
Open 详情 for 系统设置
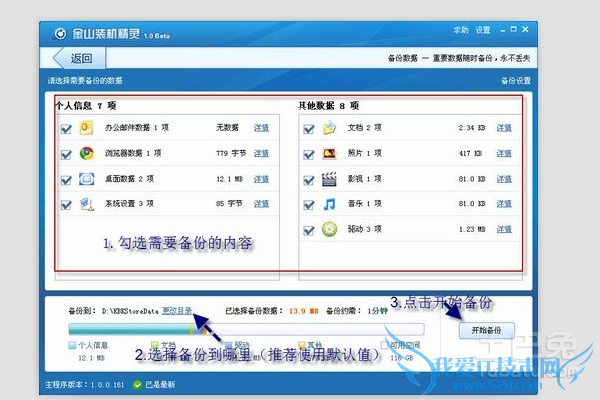pos(261,204)
